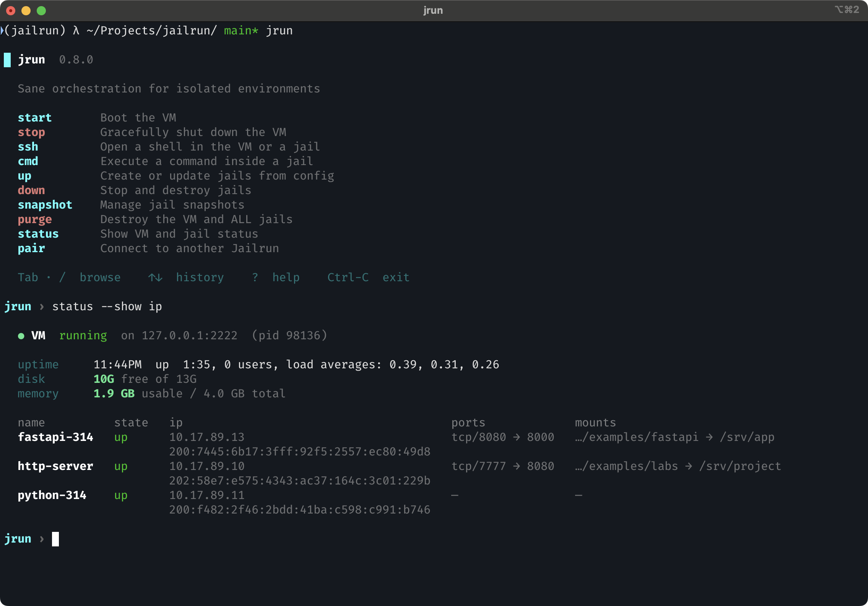
Task: Click the '(pid 98136)' text
Action: 289,335
